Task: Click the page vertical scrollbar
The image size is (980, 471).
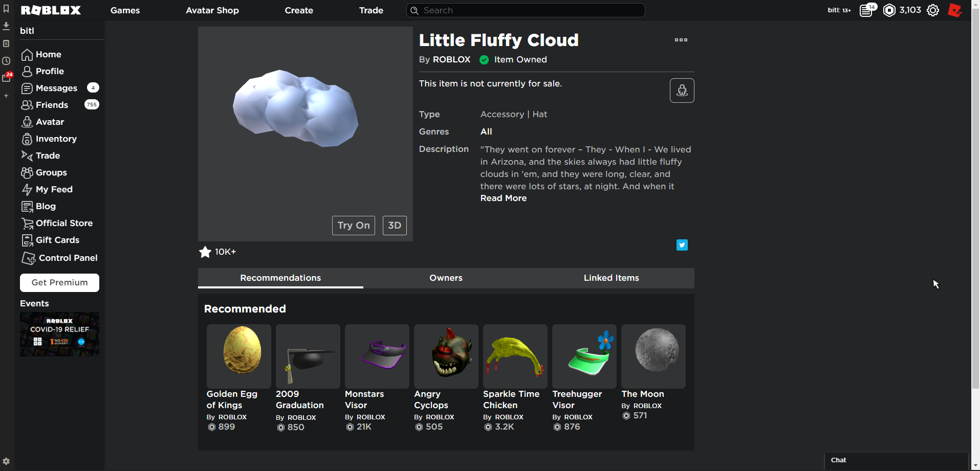Action: click(975, 205)
